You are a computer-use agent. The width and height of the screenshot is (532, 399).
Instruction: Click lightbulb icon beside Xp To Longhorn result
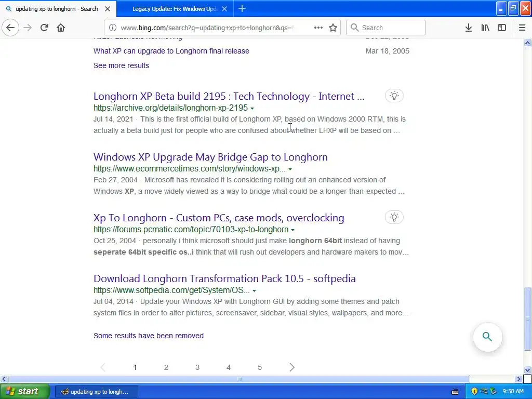click(x=394, y=217)
